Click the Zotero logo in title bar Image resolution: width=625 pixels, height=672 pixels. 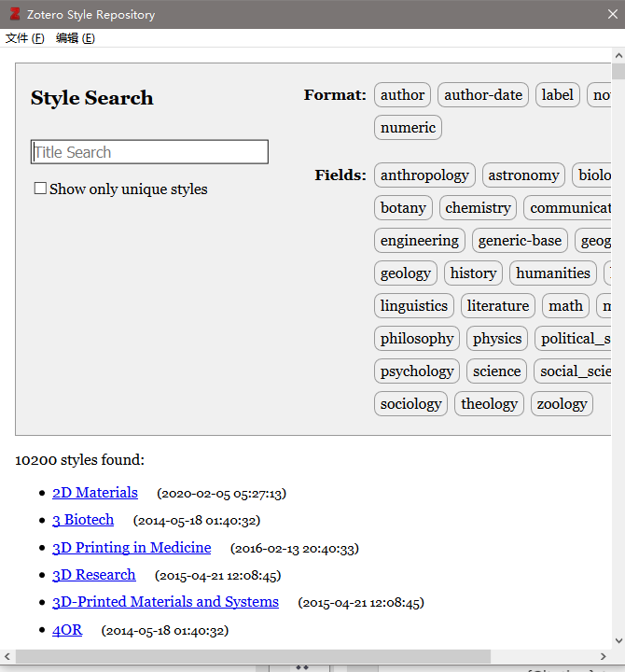15,14
